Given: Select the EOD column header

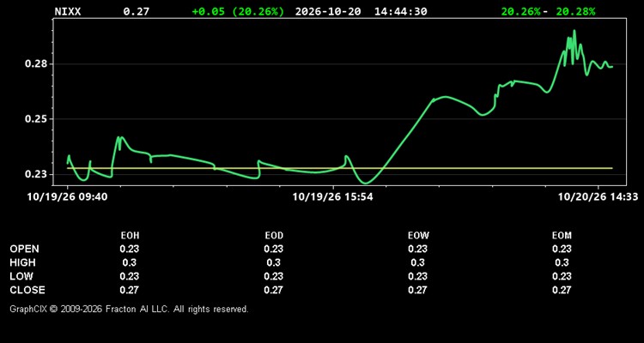Looking at the screenshot, I should [x=274, y=236].
